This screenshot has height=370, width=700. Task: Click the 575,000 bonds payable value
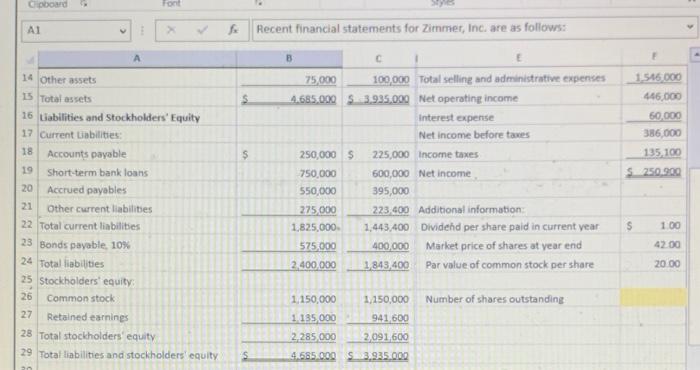click(318, 246)
